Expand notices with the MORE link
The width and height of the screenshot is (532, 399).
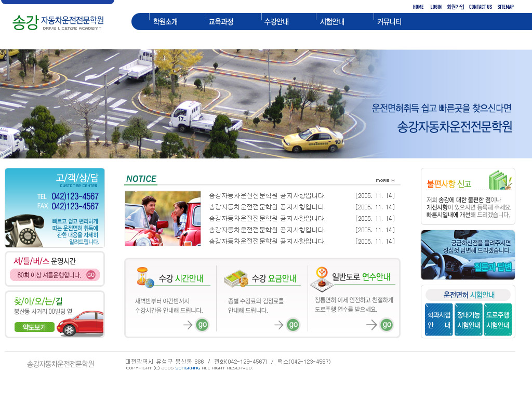tap(385, 180)
